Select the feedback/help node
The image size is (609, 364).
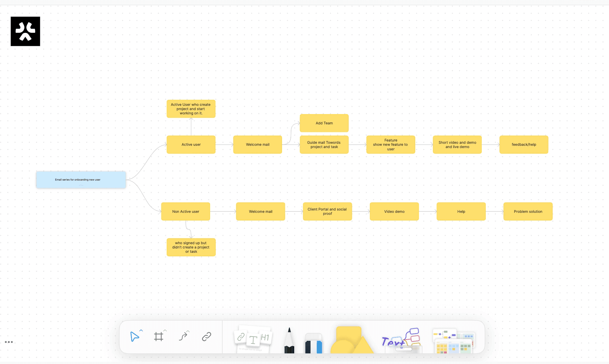point(524,145)
